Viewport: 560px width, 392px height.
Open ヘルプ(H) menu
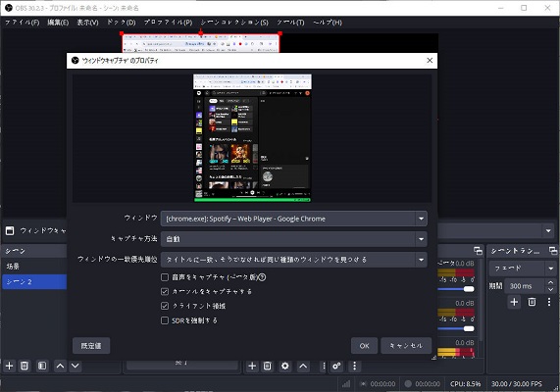pyautogui.click(x=328, y=23)
